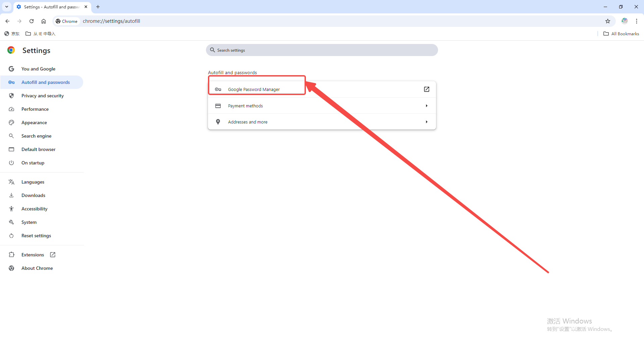
Task: Click the Reset settings clock icon
Action: click(x=11, y=236)
